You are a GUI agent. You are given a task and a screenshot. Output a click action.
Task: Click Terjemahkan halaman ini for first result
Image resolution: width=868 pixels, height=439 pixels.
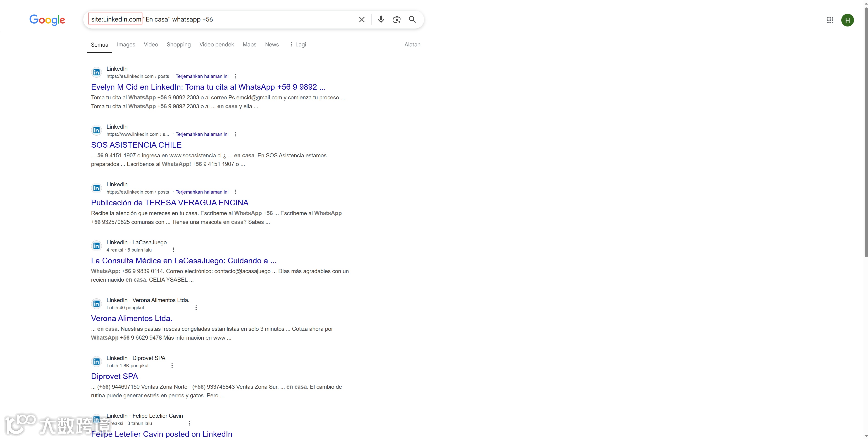coord(202,76)
